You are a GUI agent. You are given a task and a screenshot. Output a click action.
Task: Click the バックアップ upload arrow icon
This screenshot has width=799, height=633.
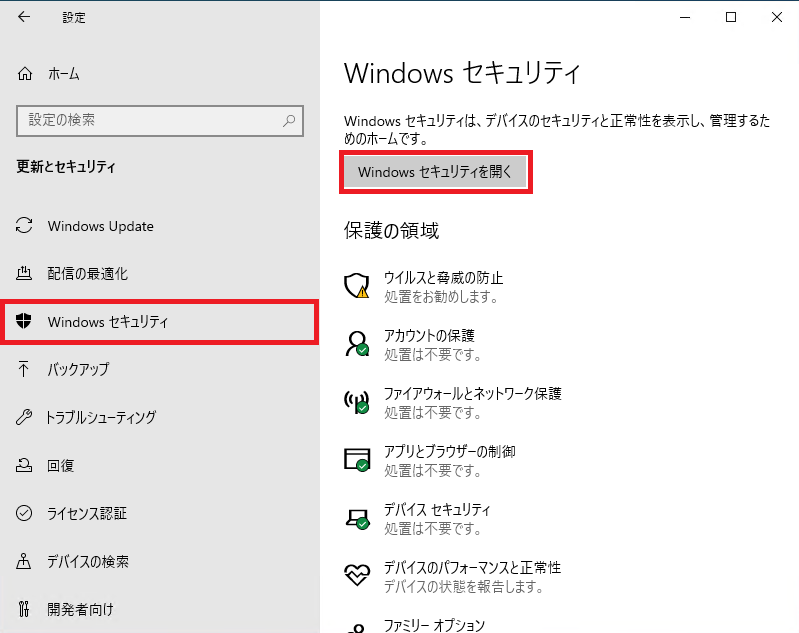coord(23,369)
